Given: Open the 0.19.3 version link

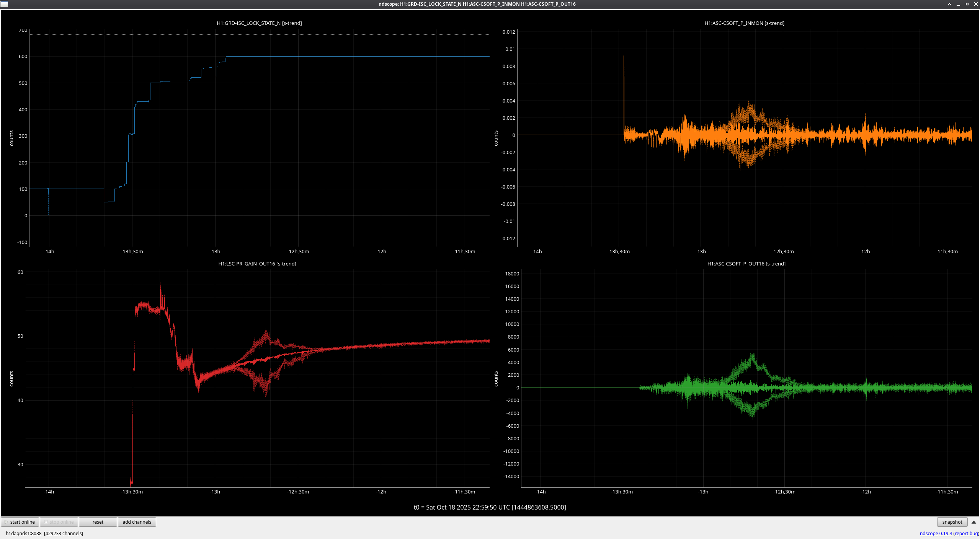Looking at the screenshot, I should click(945, 533).
